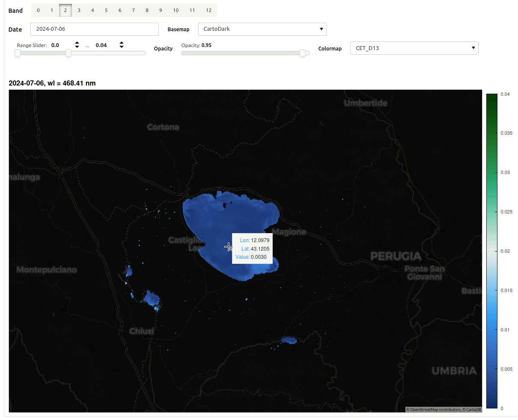518x420 pixels.
Task: Decrease range slider lower value with down arrow
Action: [77, 47]
